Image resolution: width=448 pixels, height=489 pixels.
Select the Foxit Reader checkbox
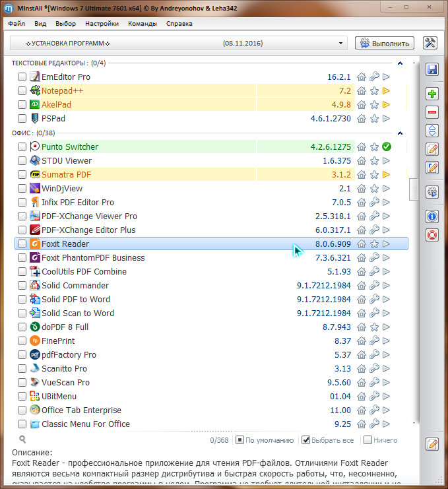coord(22,244)
